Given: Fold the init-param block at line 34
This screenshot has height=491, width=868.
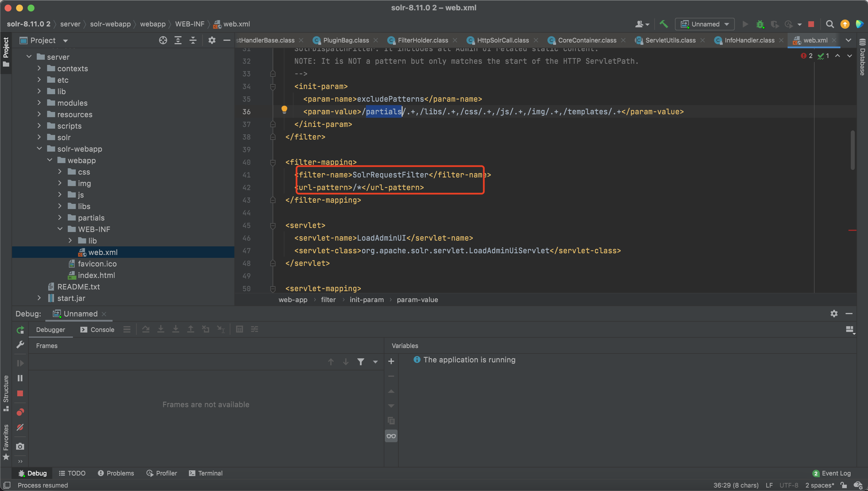Looking at the screenshot, I should (273, 87).
